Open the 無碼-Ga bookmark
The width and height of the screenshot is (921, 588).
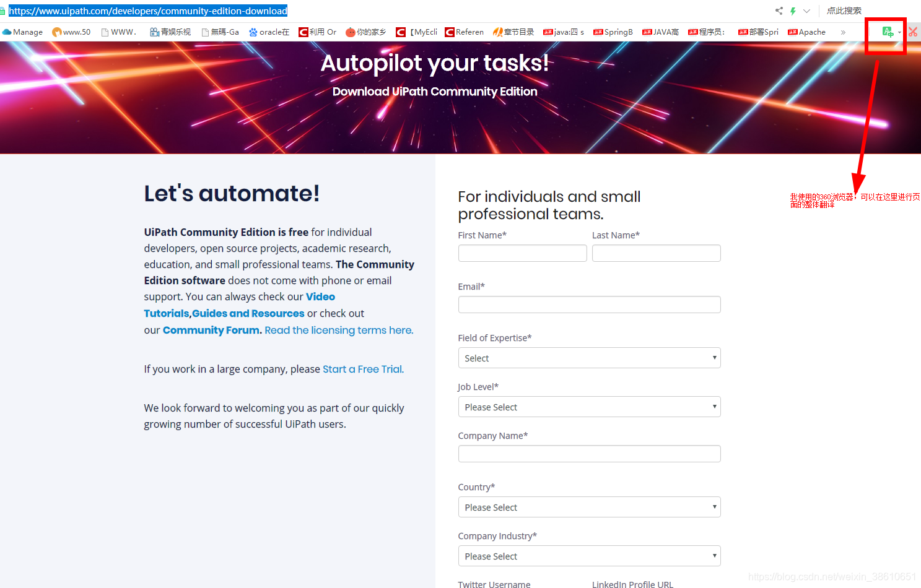tap(220, 32)
